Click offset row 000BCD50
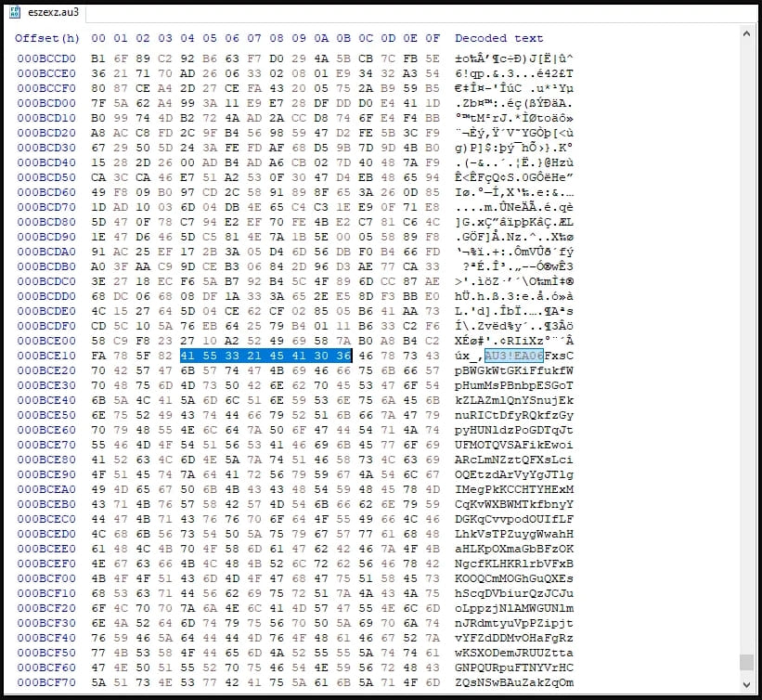762x700 pixels. point(46,177)
